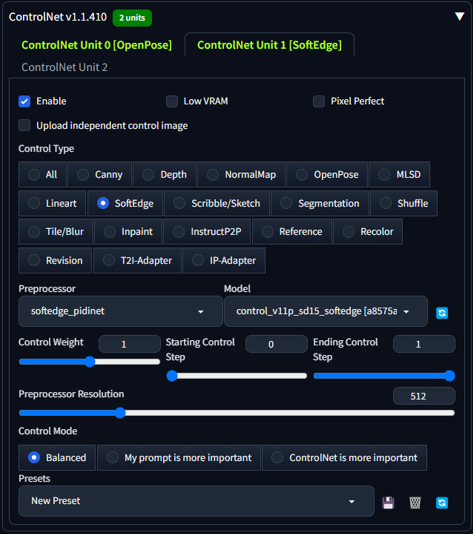Enable the Pixel Perfect checkbox

point(319,101)
